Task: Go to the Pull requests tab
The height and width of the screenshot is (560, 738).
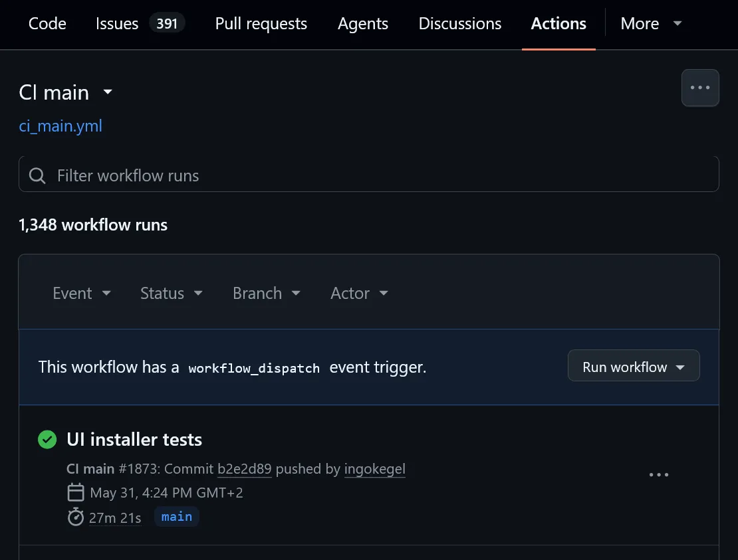Action: tap(261, 23)
